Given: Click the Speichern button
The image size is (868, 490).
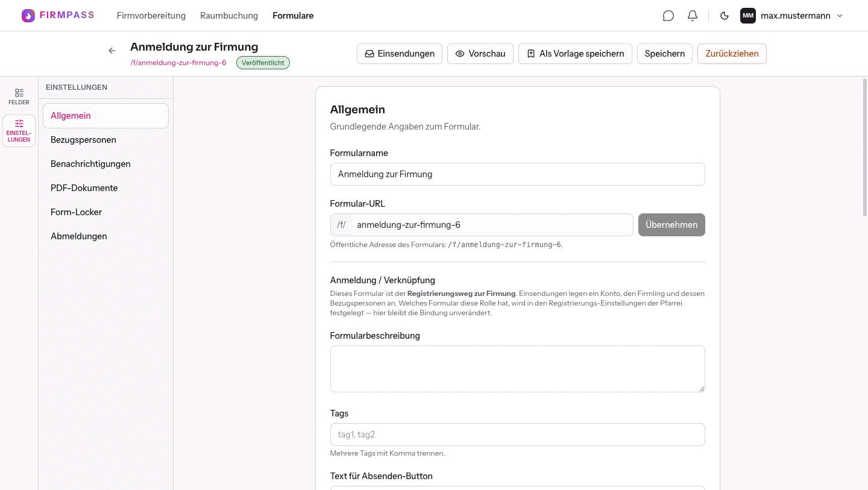Looking at the screenshot, I should point(664,54).
